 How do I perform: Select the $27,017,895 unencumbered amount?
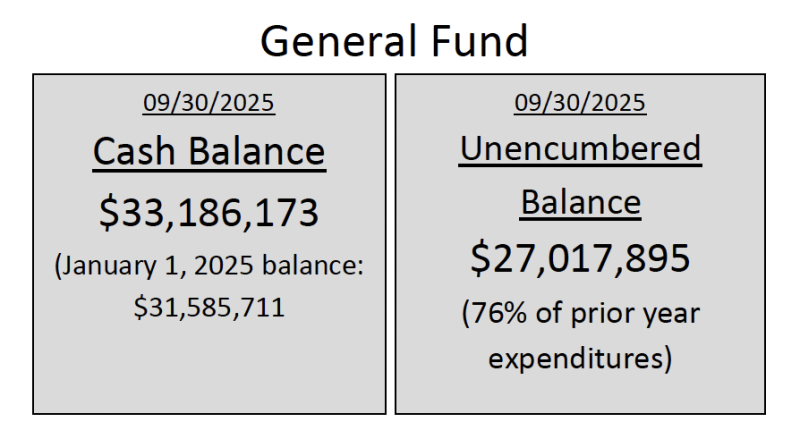click(x=580, y=258)
